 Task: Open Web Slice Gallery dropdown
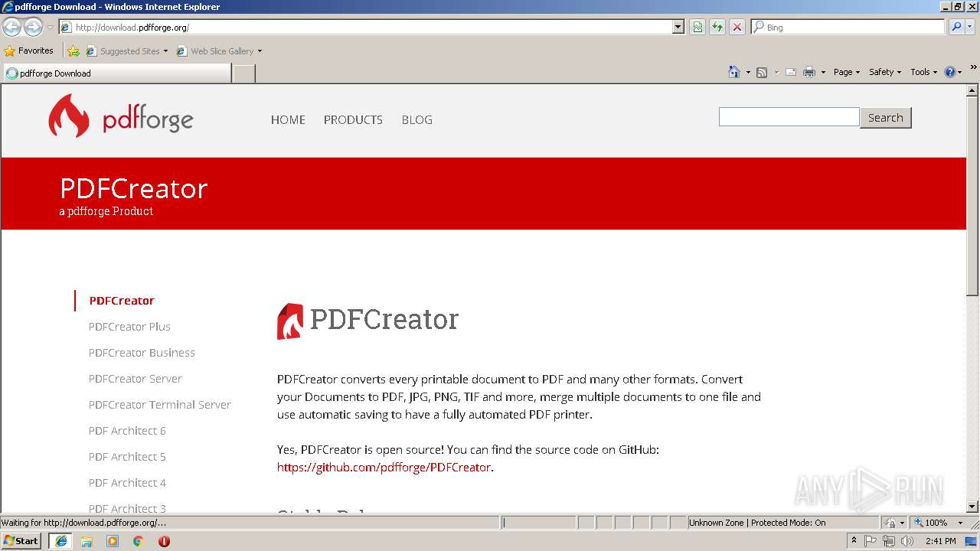coord(260,51)
